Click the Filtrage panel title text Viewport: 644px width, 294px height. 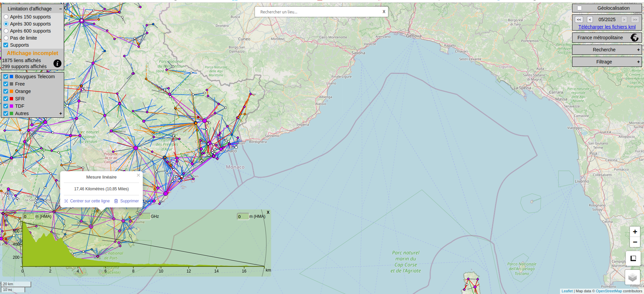tap(604, 62)
